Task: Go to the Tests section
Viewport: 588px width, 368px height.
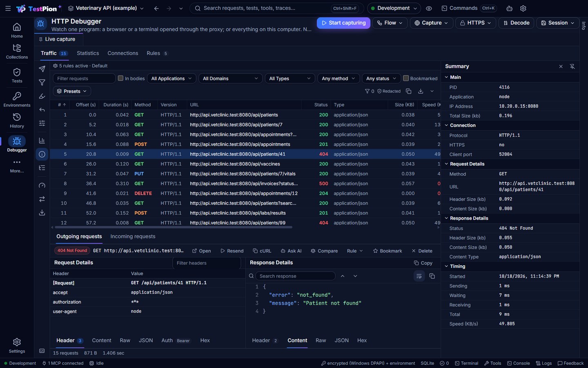Action: click(17, 76)
